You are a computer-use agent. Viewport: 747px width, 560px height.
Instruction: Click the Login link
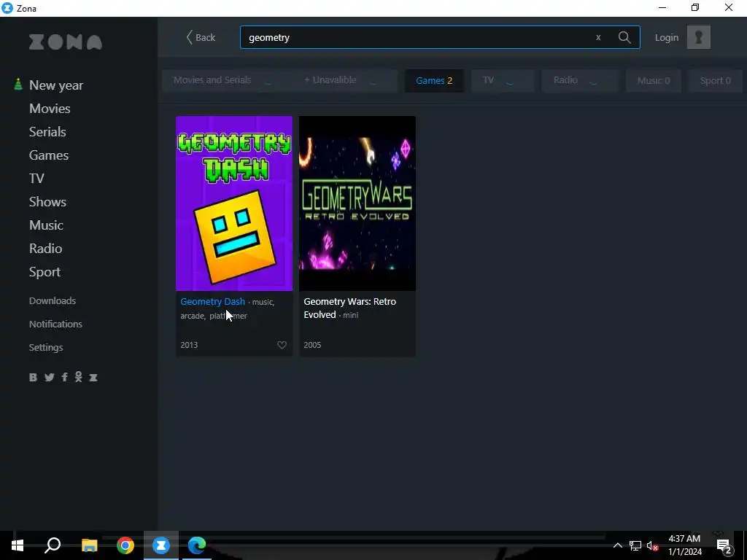tap(667, 37)
